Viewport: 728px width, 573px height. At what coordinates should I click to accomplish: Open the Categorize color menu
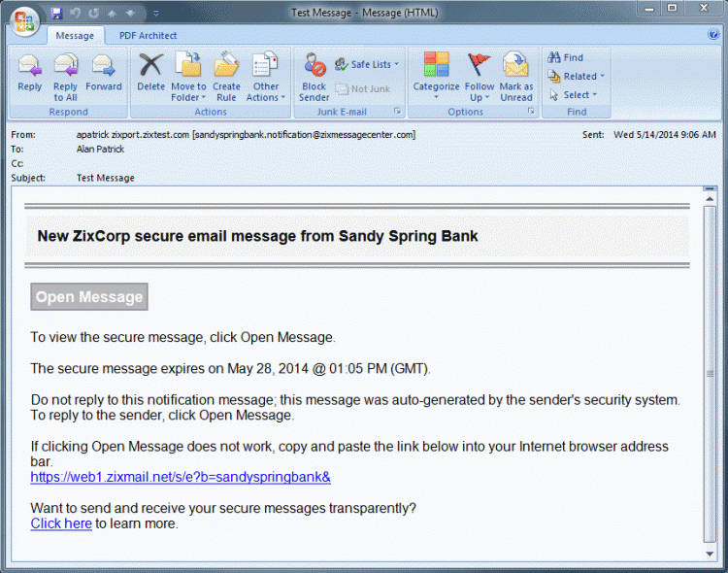coord(436,77)
